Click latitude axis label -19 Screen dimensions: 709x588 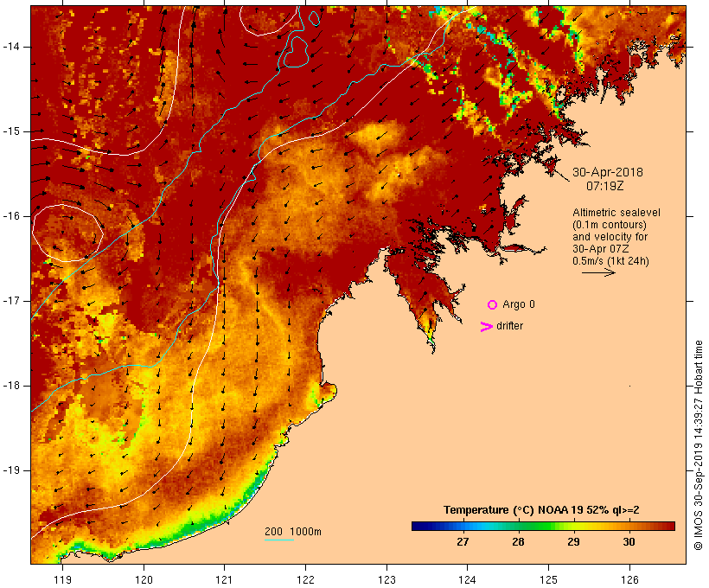[11, 470]
